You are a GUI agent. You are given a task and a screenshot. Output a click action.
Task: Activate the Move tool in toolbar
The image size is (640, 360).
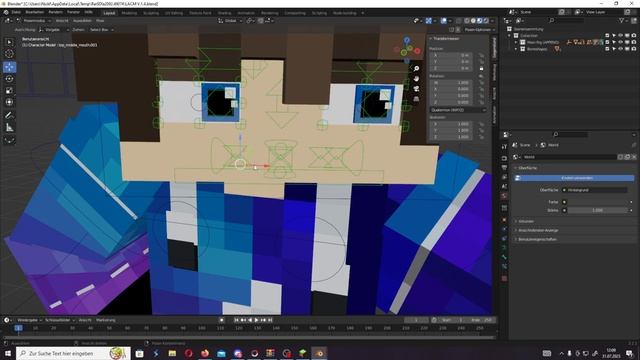click(x=9, y=67)
